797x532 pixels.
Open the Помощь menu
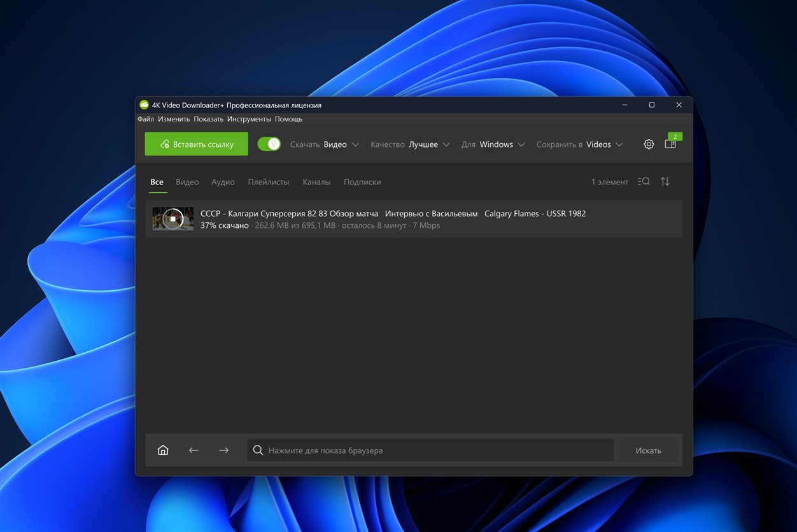pos(288,119)
